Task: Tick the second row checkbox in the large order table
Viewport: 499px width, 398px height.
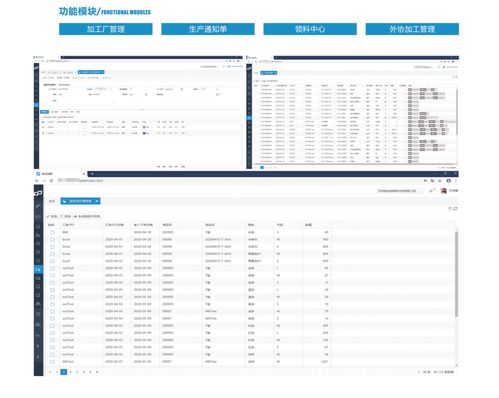Action: [x=52, y=240]
